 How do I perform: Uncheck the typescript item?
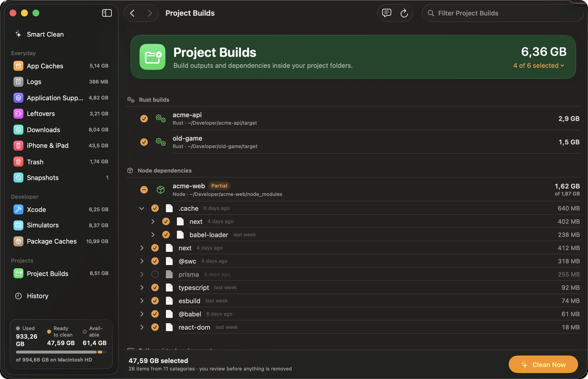click(155, 287)
